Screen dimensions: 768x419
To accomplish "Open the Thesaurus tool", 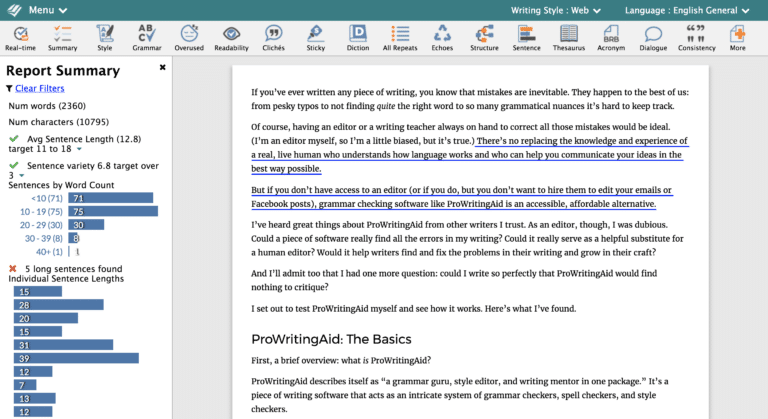I will (x=569, y=38).
